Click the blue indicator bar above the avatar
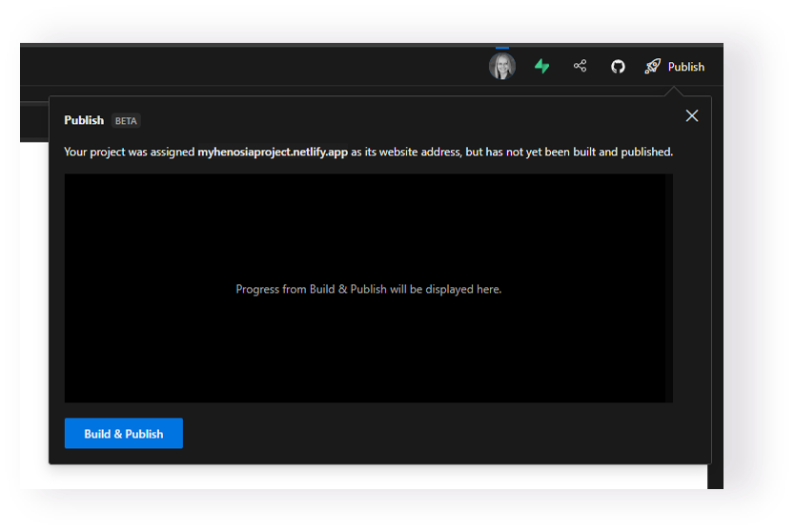 click(502, 47)
